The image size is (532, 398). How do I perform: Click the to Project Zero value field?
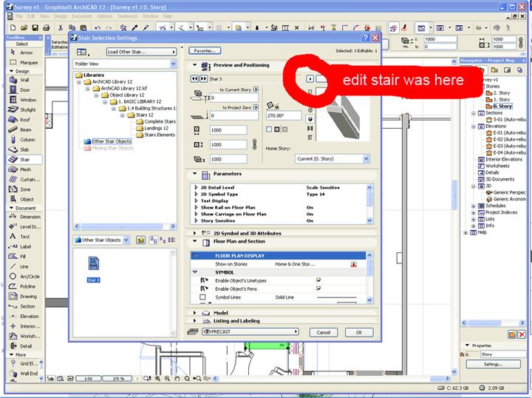[234, 115]
